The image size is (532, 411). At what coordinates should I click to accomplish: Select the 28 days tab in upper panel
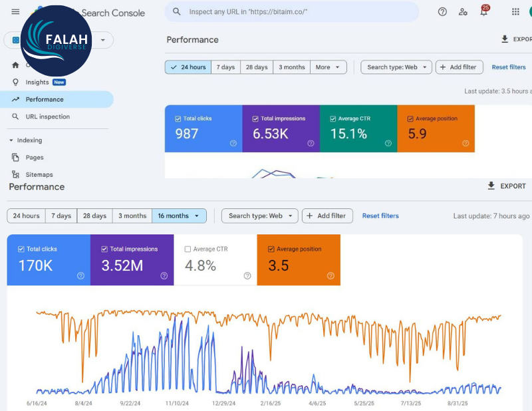point(257,67)
